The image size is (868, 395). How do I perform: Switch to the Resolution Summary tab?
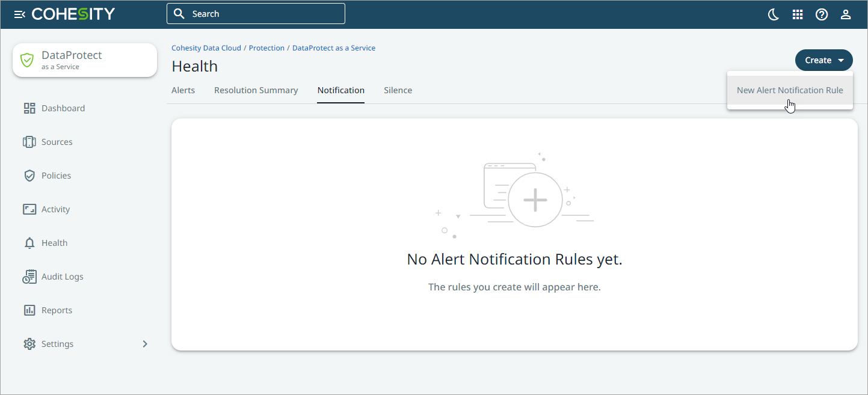256,90
